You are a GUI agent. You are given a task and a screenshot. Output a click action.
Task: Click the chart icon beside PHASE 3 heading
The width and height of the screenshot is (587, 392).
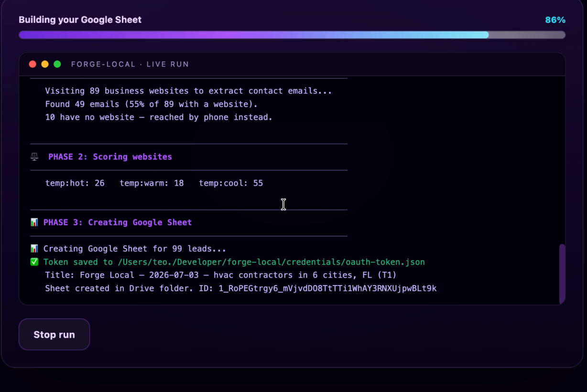pyautogui.click(x=34, y=222)
